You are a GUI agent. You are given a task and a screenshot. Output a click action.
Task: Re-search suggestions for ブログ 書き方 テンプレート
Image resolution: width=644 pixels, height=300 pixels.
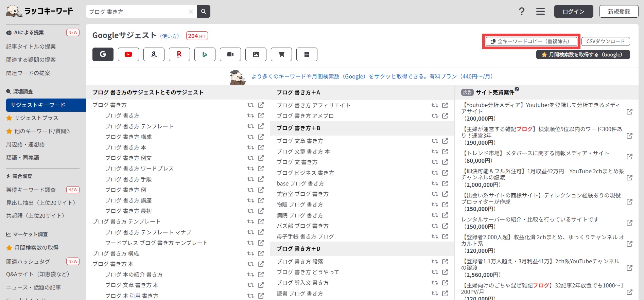tap(250, 126)
